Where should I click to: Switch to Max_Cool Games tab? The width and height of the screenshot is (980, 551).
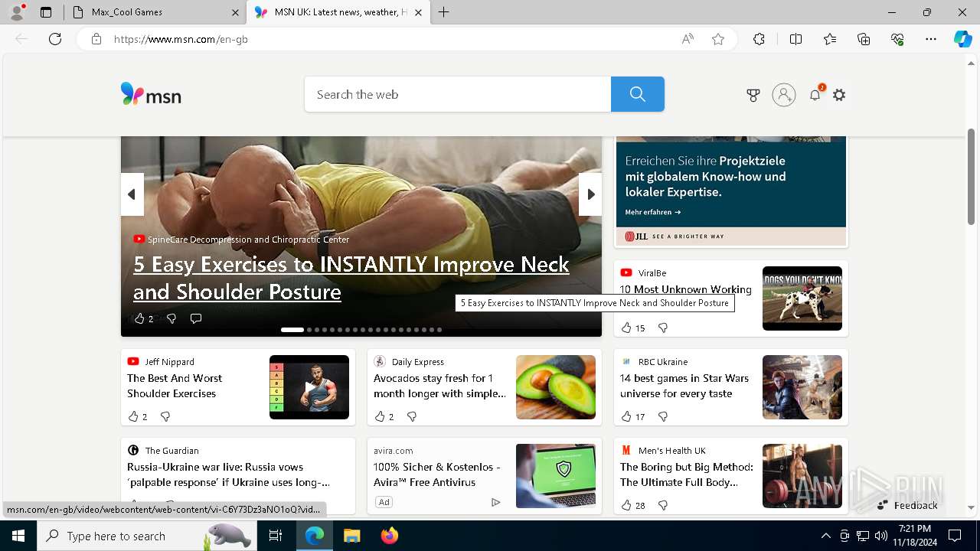(155, 12)
